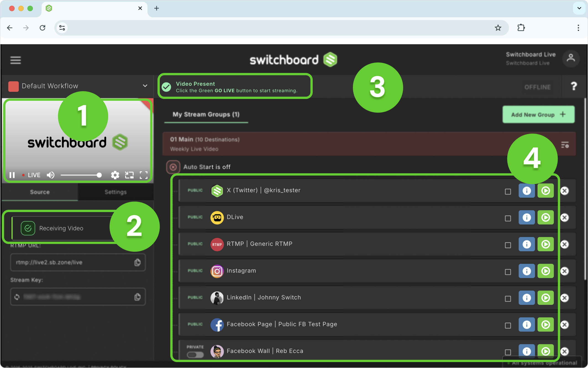Click the Stream Key input field
This screenshot has width=588, height=368.
click(78, 297)
